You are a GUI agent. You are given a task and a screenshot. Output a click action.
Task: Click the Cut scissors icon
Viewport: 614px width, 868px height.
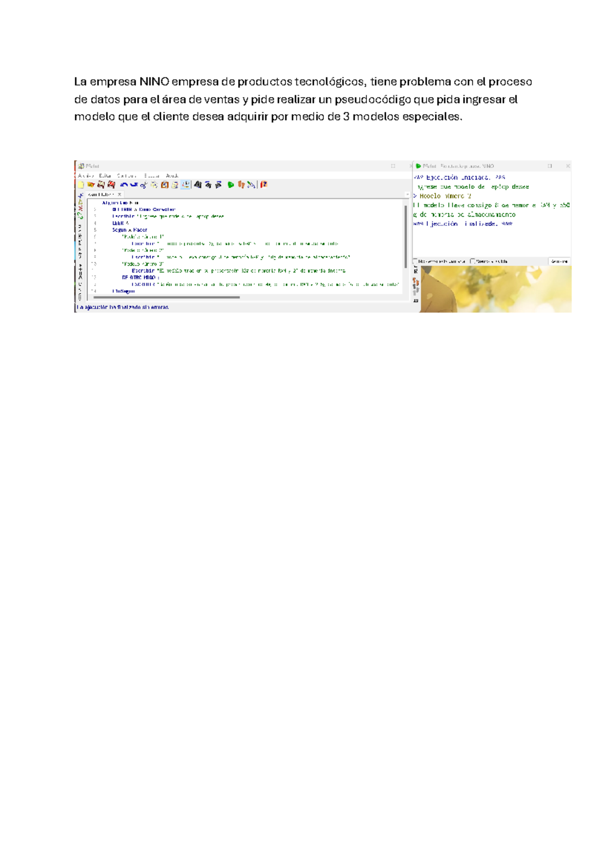[144, 185]
